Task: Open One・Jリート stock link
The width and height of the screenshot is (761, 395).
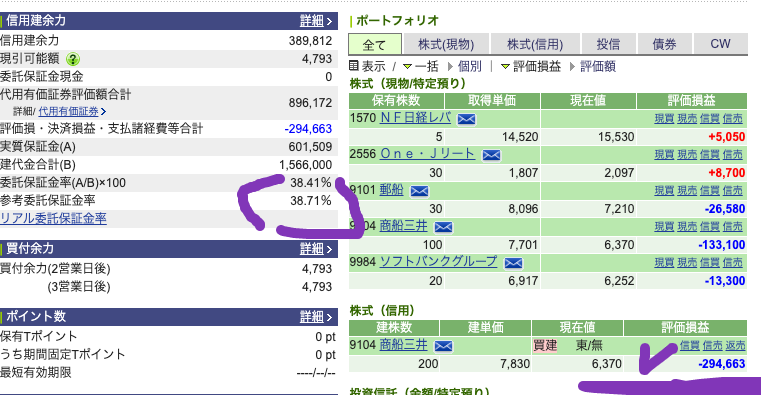Action: point(428,154)
